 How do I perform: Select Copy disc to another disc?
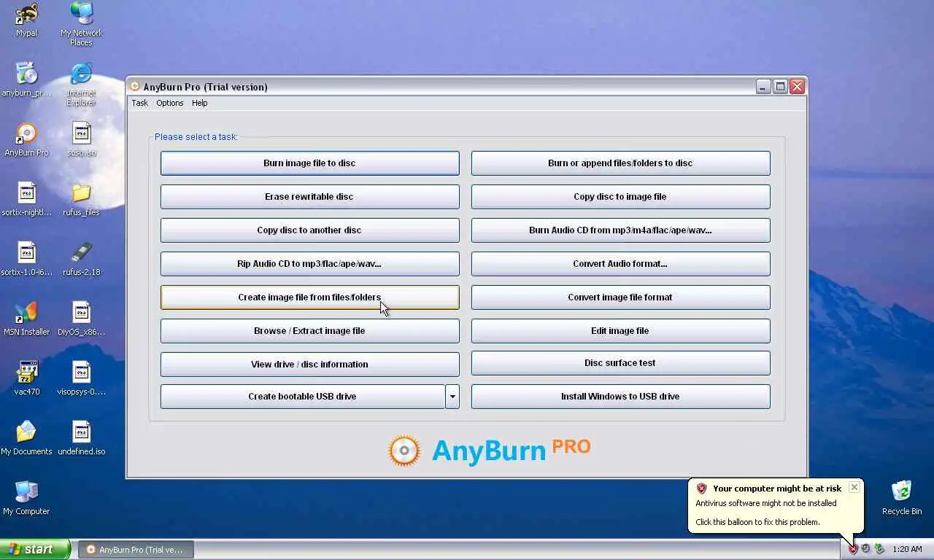(x=309, y=230)
